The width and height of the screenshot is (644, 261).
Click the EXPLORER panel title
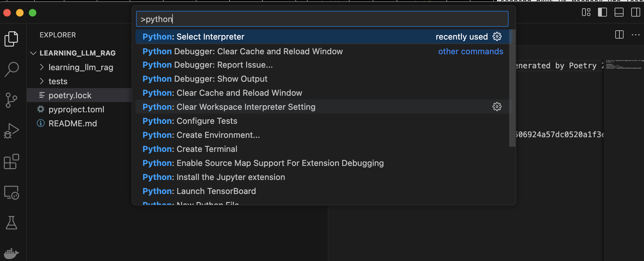point(58,35)
